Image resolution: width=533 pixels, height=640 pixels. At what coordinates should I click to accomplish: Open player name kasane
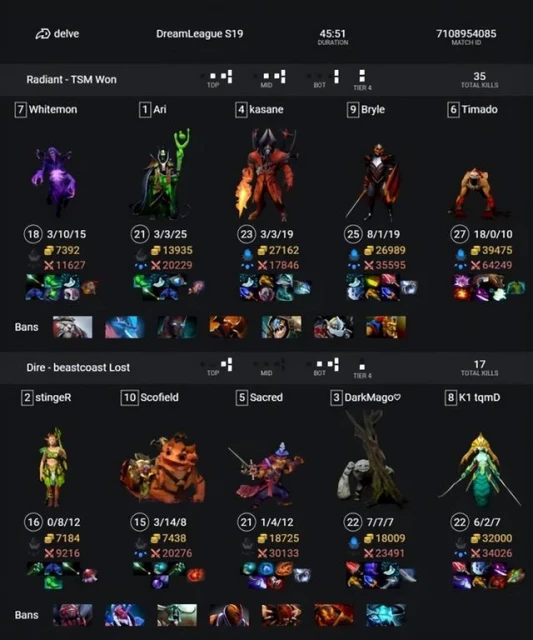pos(266,109)
